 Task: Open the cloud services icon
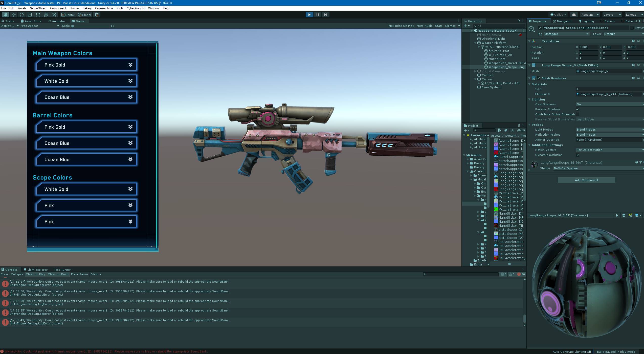(574, 15)
